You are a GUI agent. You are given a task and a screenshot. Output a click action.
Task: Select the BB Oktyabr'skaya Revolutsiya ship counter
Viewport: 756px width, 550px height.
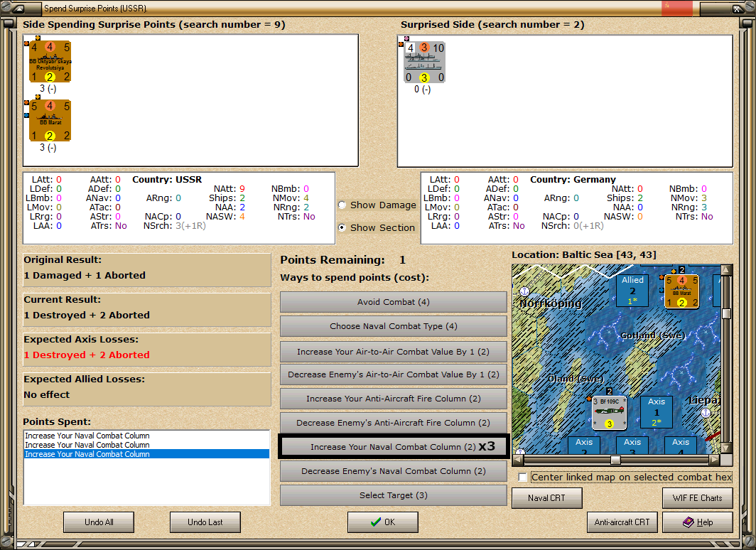point(50,63)
